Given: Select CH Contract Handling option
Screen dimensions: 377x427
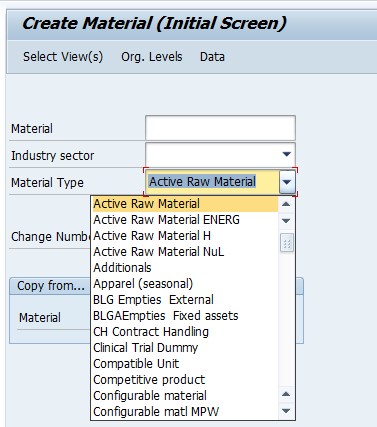Looking at the screenshot, I should [184, 332].
